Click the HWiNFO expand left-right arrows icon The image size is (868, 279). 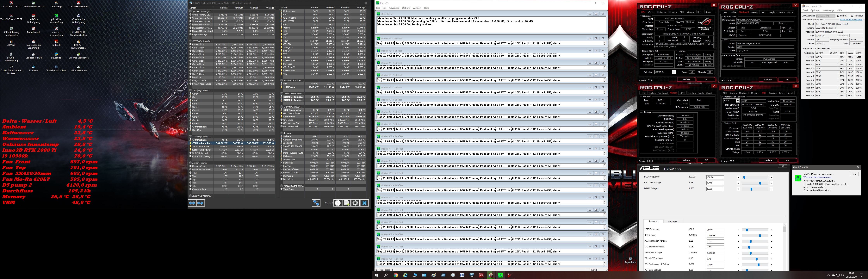pos(192,203)
